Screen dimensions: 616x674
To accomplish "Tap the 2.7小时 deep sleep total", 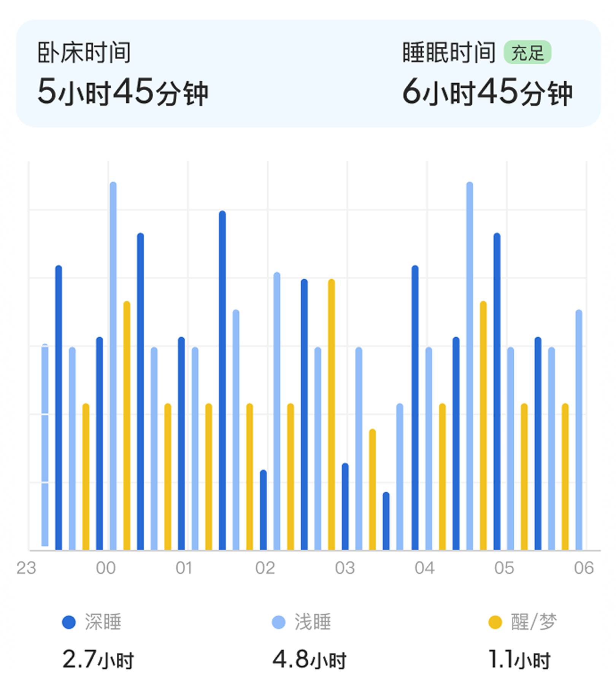I will pyautogui.click(x=98, y=659).
